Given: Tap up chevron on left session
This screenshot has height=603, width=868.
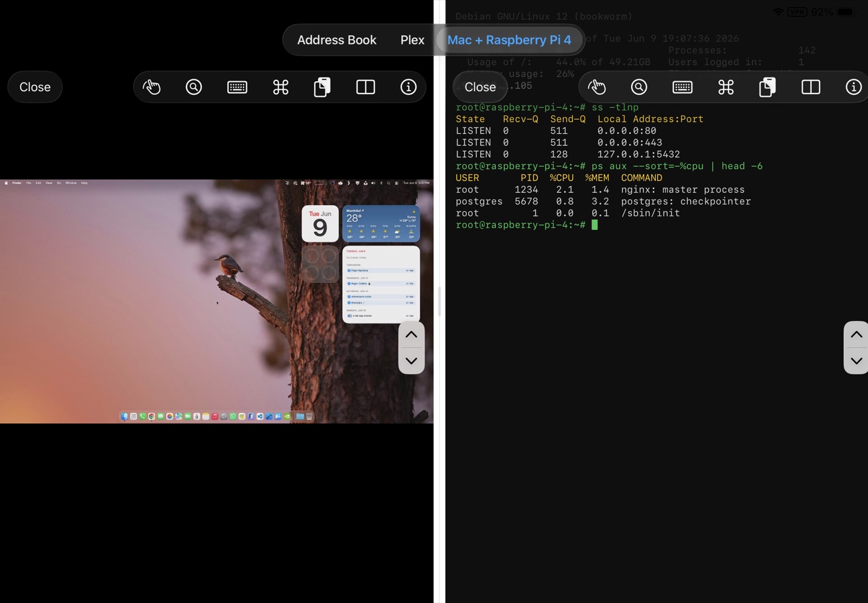Looking at the screenshot, I should click(411, 335).
